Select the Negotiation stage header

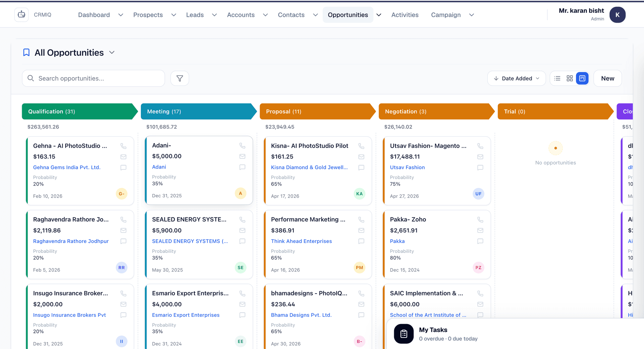pos(437,111)
